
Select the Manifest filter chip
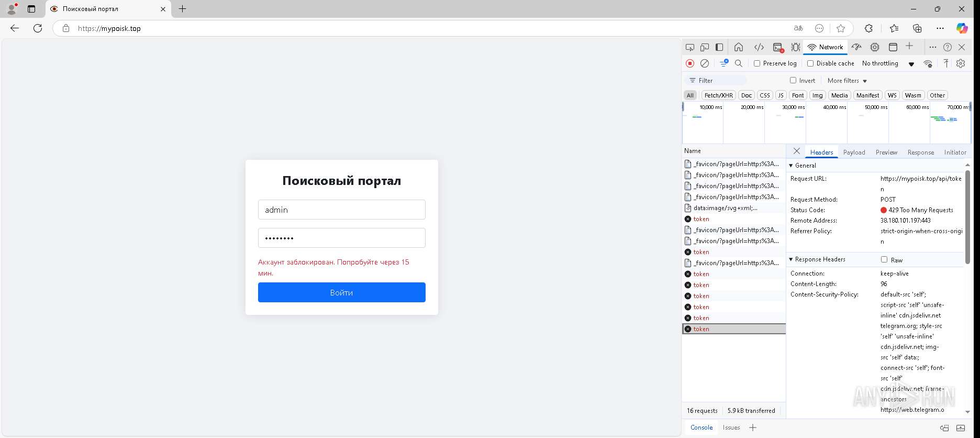(867, 95)
